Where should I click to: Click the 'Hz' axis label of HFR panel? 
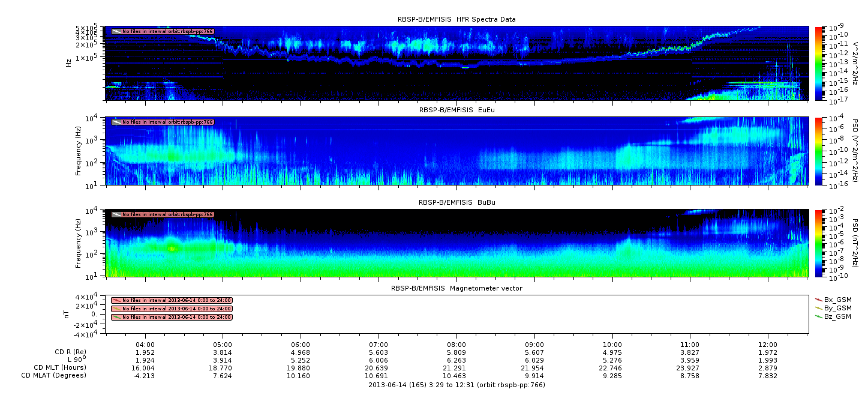pos(69,62)
